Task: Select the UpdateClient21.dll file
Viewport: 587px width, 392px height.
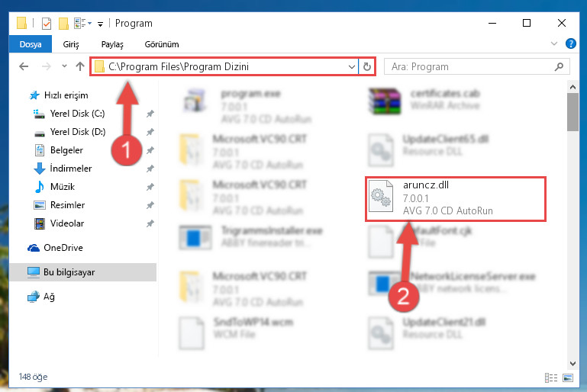Action: tap(427, 333)
